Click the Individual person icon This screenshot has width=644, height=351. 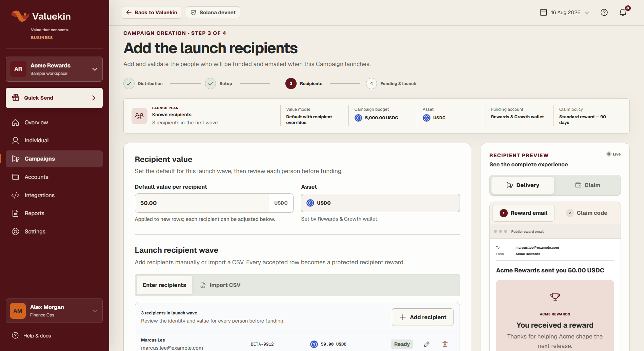click(16, 140)
